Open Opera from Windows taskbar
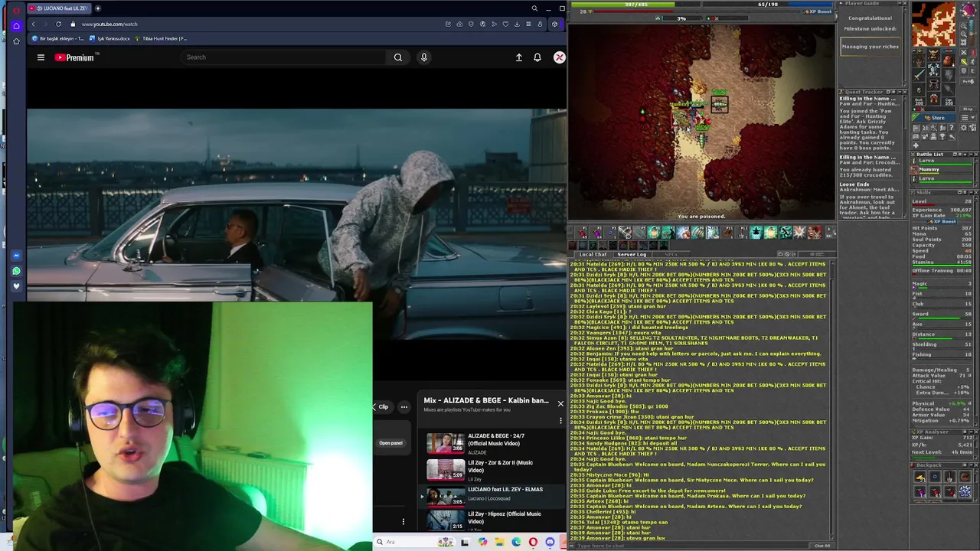The width and height of the screenshot is (980, 551). pos(533,542)
